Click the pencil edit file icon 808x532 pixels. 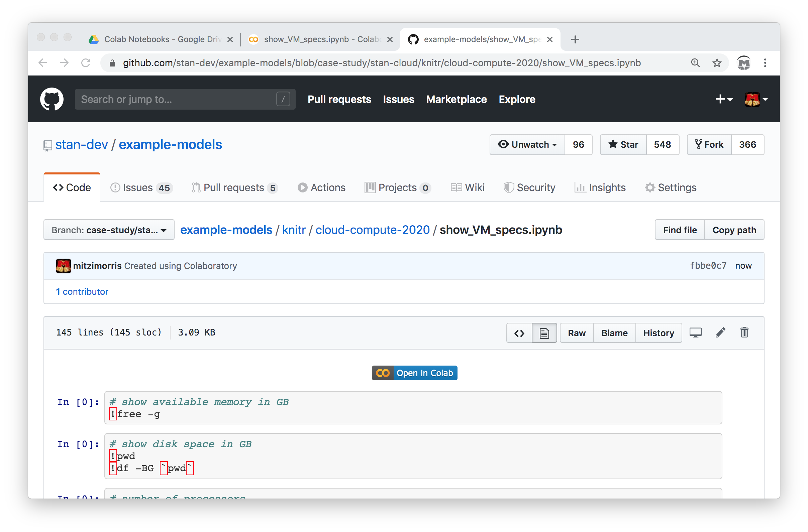[720, 333]
